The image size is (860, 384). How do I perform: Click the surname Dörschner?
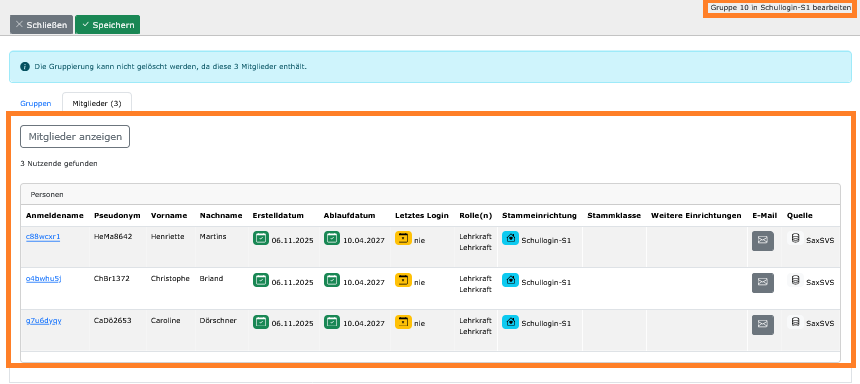coord(218,321)
